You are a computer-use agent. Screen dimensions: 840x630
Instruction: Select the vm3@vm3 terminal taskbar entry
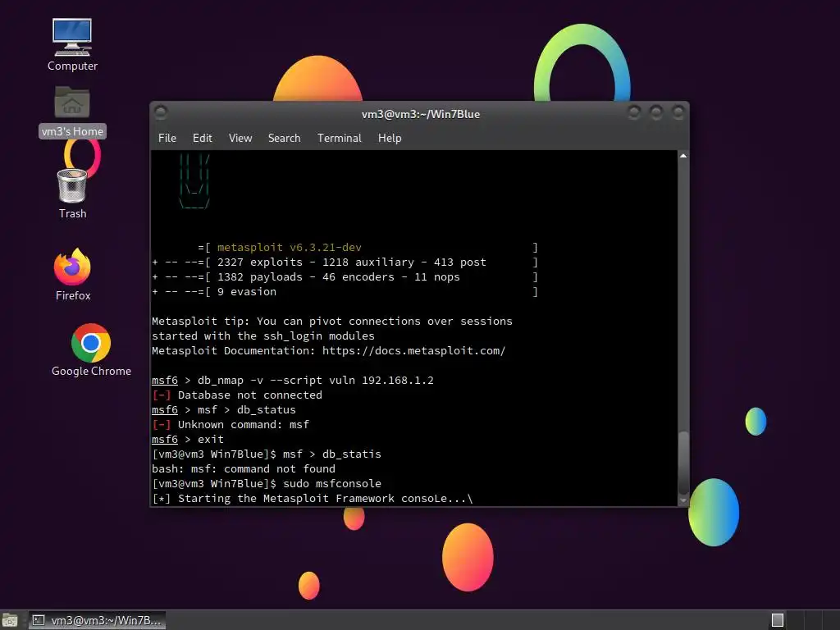[x=97, y=620]
